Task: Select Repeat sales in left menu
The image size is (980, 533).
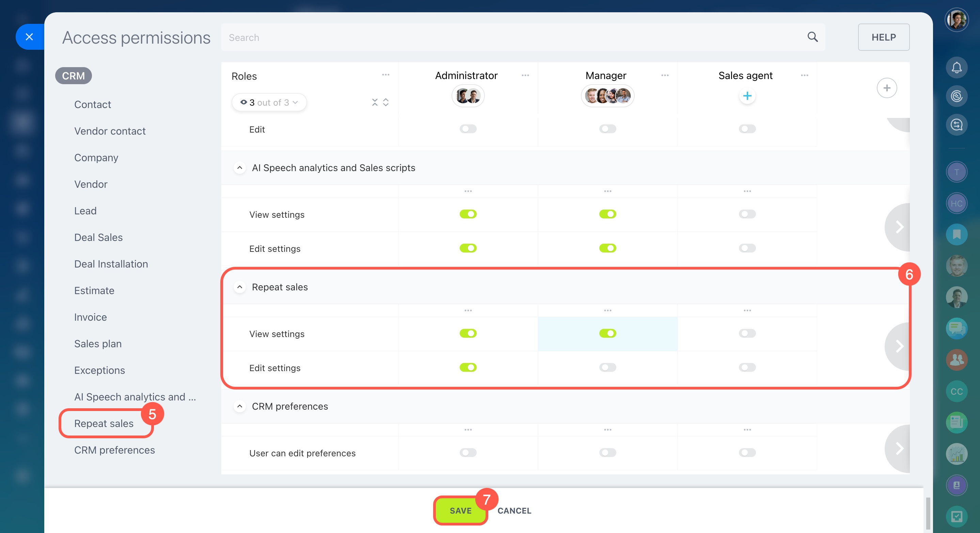Action: pos(104,423)
